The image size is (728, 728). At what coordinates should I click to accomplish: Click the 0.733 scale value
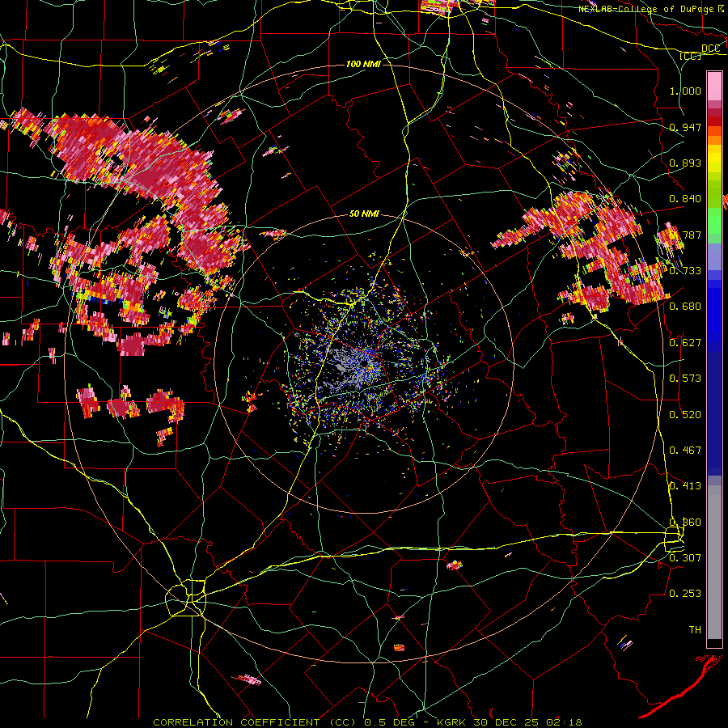[x=685, y=270]
